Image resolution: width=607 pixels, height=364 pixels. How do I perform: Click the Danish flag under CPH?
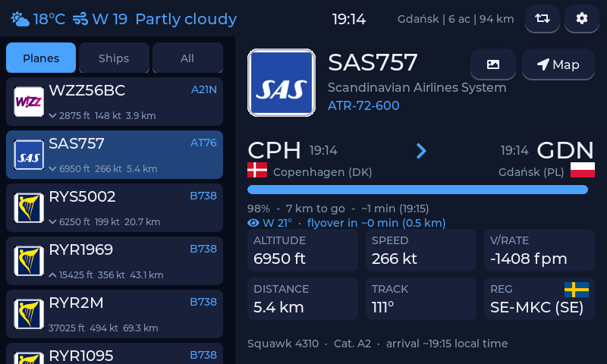(x=257, y=170)
